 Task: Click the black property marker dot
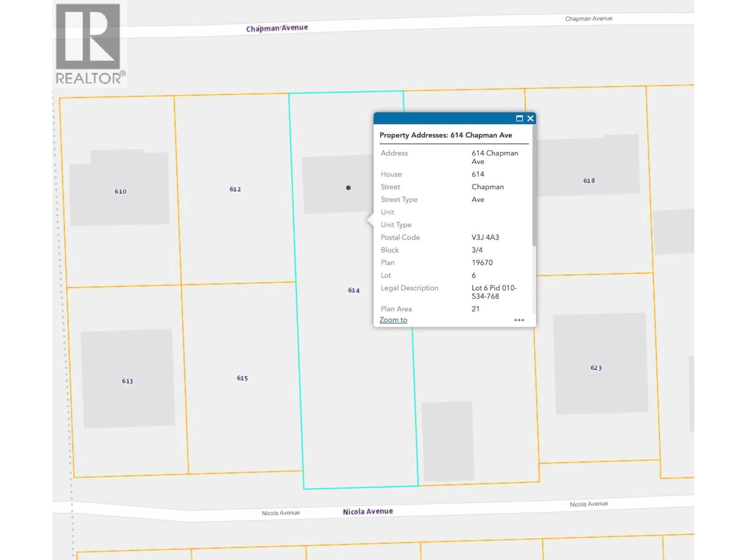[349, 188]
